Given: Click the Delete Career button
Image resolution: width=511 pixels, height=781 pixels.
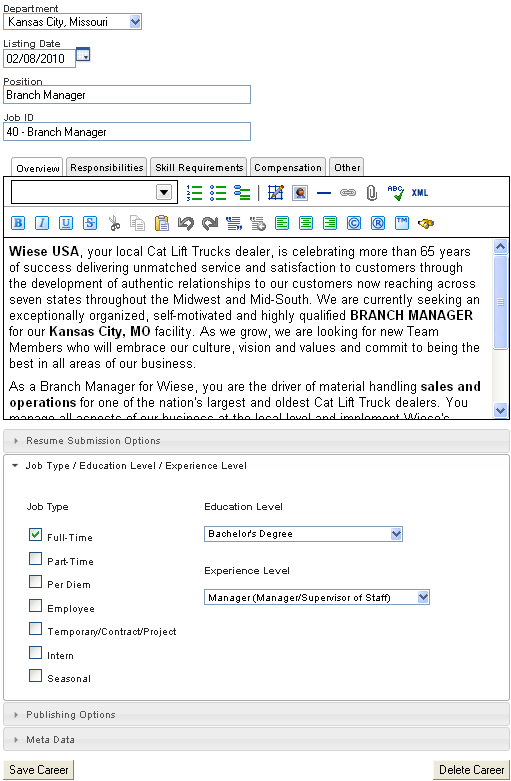Looking at the screenshot, I should pos(471,770).
